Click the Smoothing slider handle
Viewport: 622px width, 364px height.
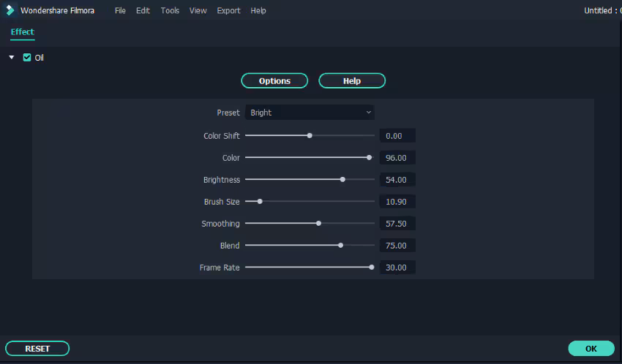click(318, 224)
